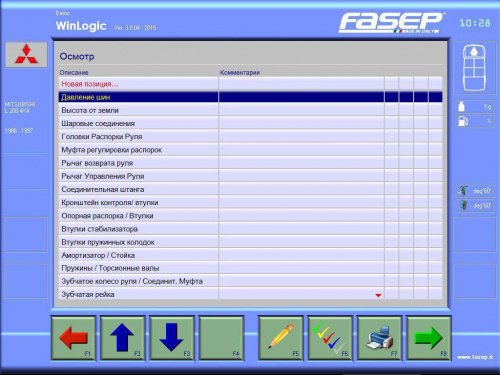Click the MITSUBISHI L 200 4x4 vehicle label
Viewport: 500px width, 375px height.
click(19, 107)
